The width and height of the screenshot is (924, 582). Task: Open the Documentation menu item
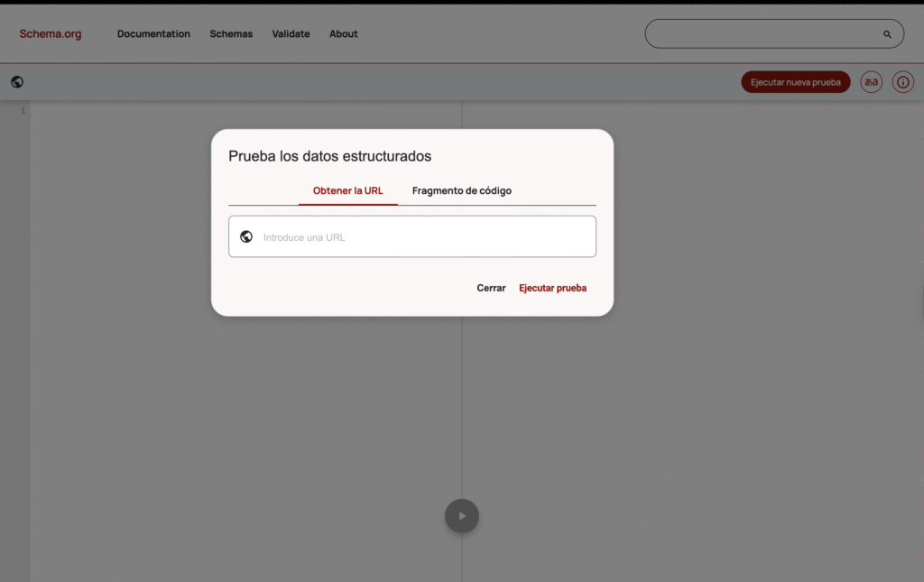click(x=153, y=34)
